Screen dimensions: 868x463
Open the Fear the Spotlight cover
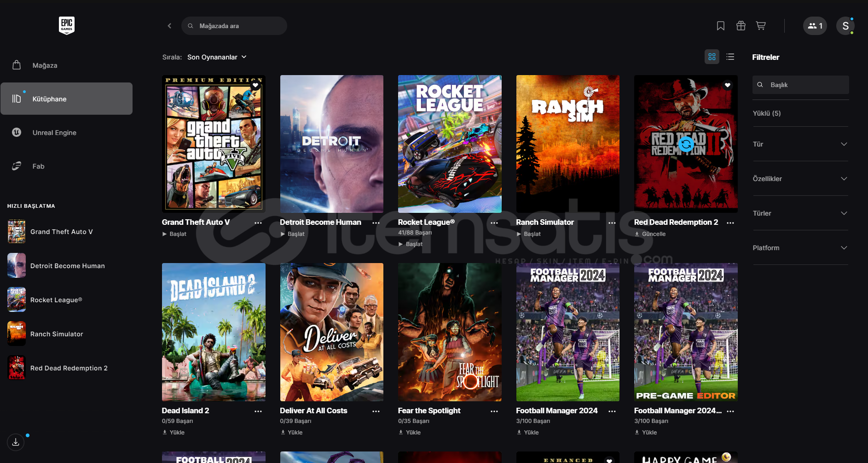click(450, 332)
